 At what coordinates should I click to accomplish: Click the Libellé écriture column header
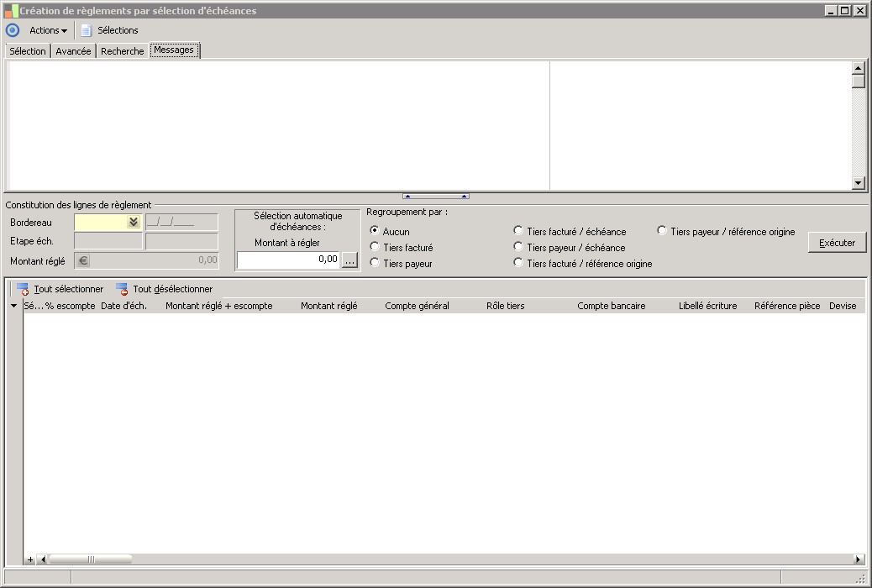(x=707, y=306)
